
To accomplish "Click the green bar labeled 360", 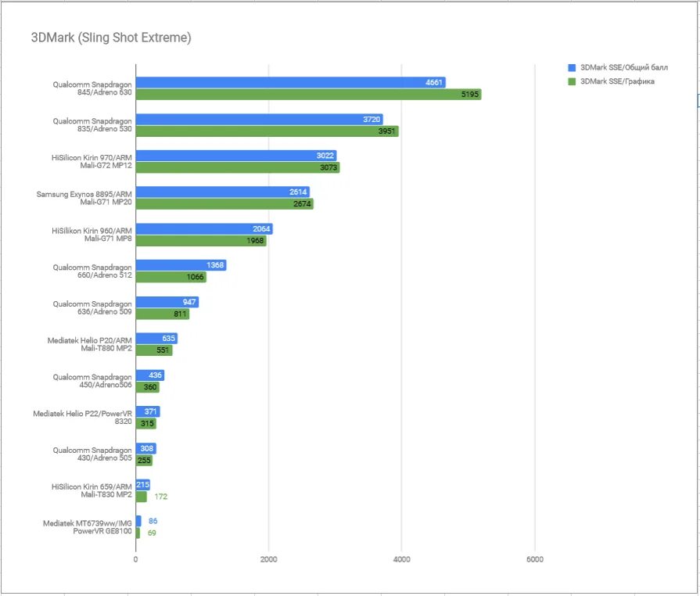I will click(148, 386).
